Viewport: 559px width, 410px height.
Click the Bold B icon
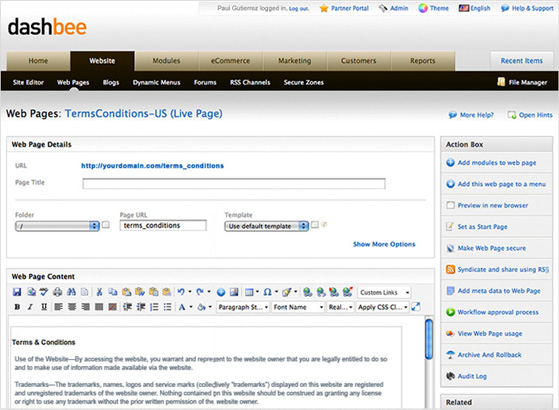[17, 307]
